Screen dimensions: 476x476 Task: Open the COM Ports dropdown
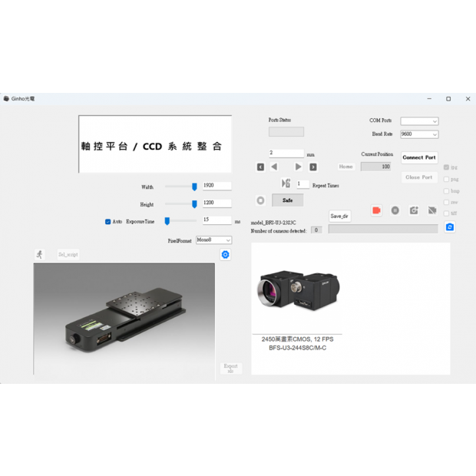[x=419, y=121]
